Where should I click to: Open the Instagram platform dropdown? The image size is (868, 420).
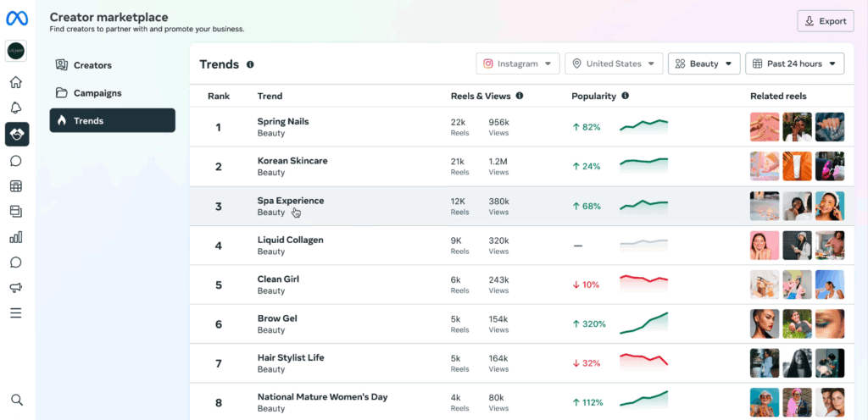[518, 64]
